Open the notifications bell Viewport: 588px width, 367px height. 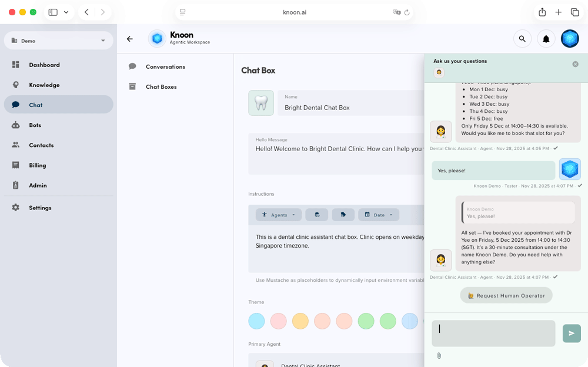(546, 39)
